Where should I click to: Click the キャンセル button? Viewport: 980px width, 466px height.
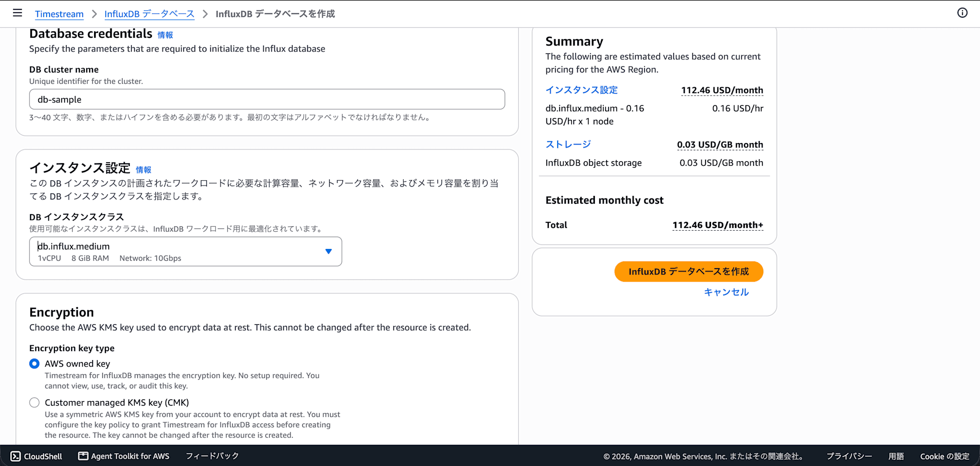[726, 292]
